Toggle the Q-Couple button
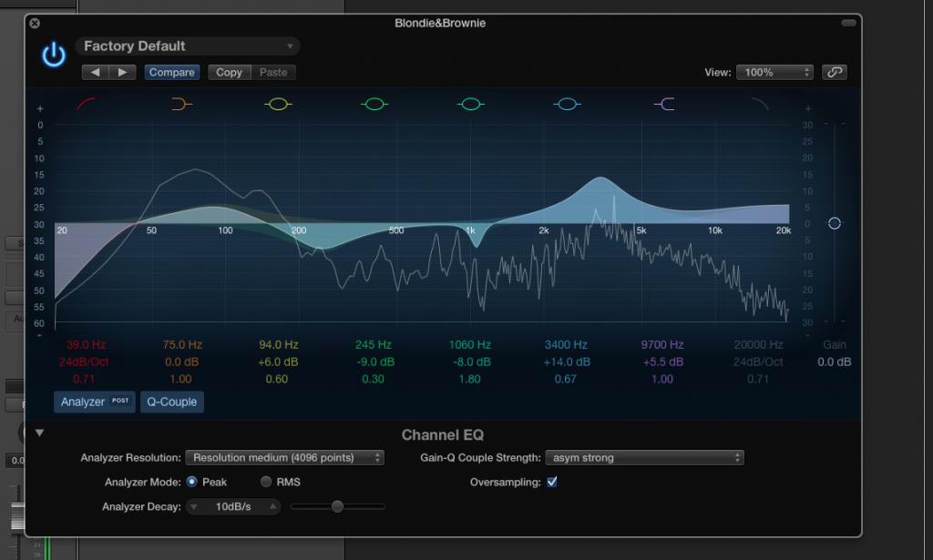 click(172, 402)
